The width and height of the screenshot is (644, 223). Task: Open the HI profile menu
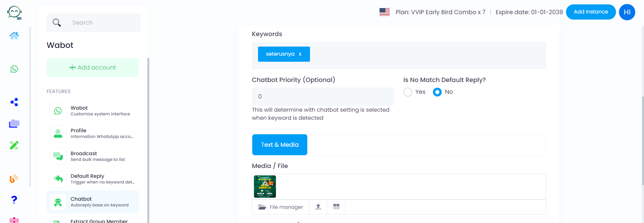(x=627, y=12)
